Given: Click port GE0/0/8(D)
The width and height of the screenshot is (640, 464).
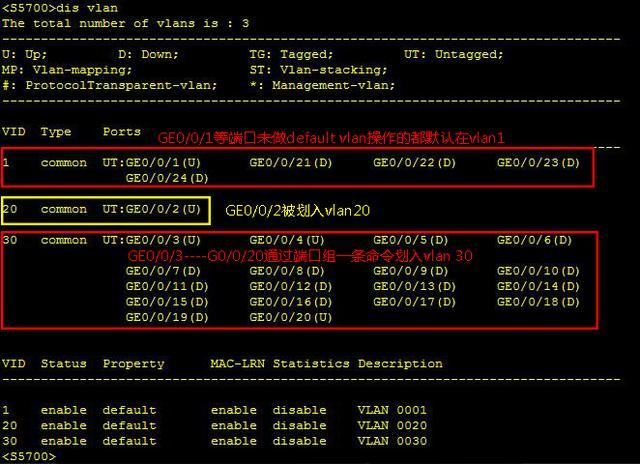Looking at the screenshot, I should pos(287,271).
